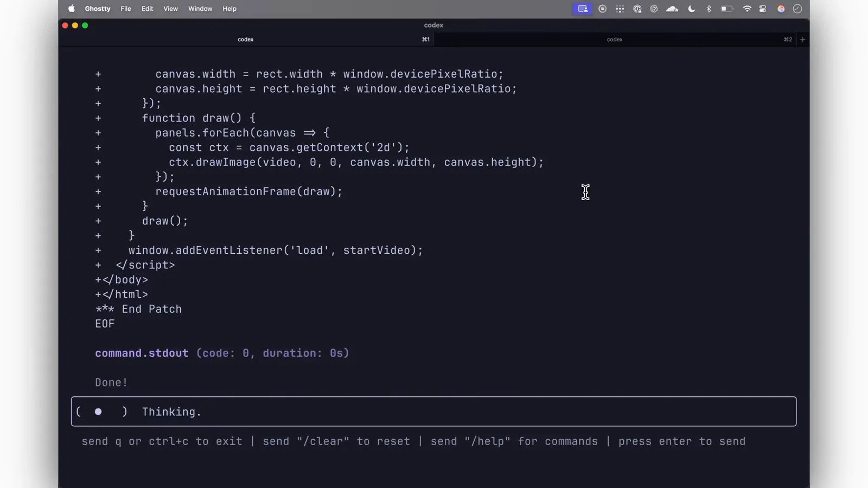Toggle Do Not Disturb moon icon
The width and height of the screenshot is (868, 488).
point(691,9)
